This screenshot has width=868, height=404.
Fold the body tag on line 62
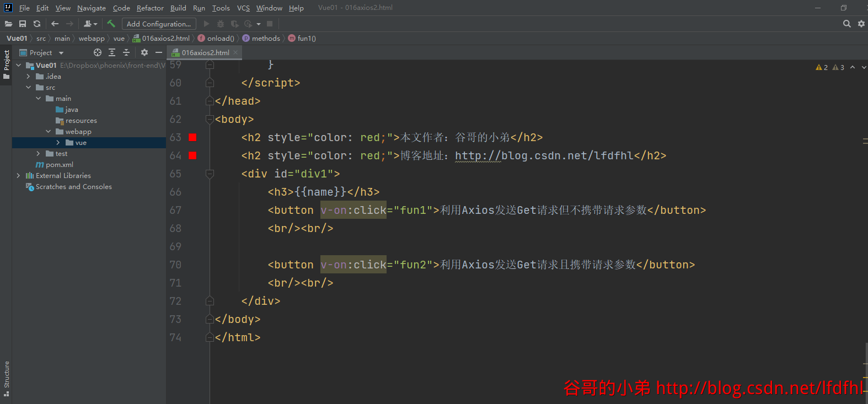tap(210, 119)
